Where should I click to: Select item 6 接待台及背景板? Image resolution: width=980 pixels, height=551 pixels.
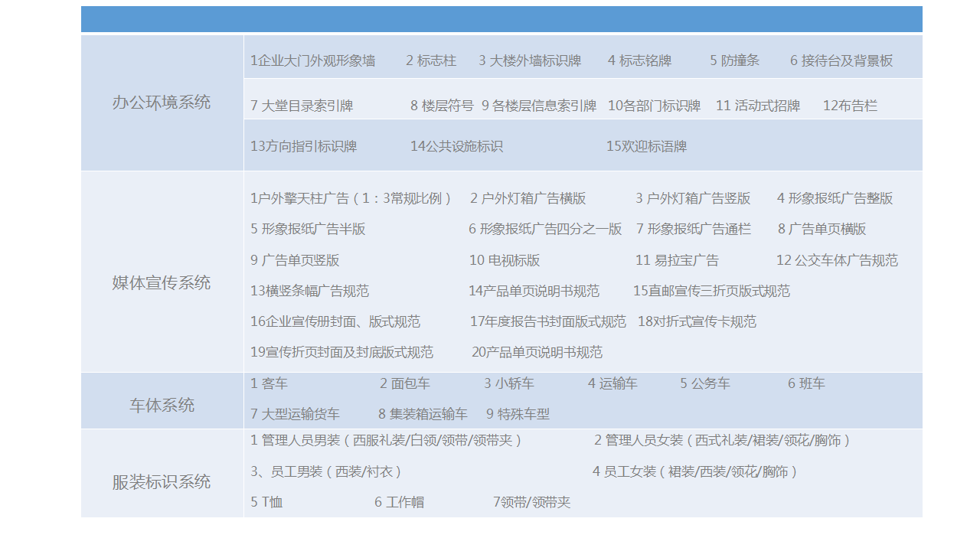pos(841,61)
